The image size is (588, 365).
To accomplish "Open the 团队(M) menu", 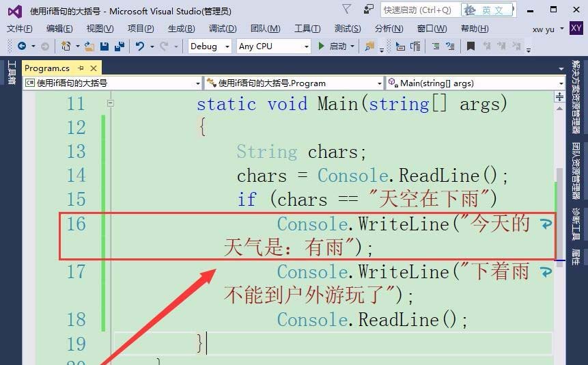I will pyautogui.click(x=265, y=29).
